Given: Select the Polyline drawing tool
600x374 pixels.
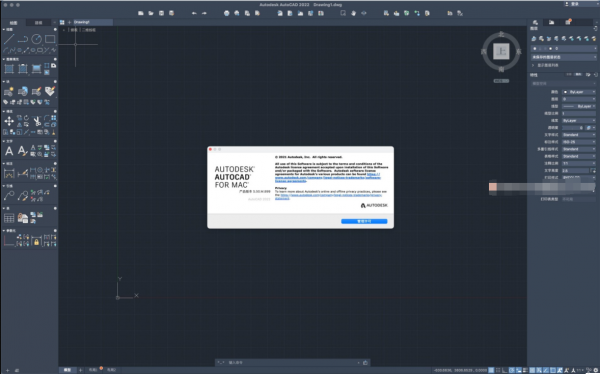Looking at the screenshot, I should coord(23,39).
